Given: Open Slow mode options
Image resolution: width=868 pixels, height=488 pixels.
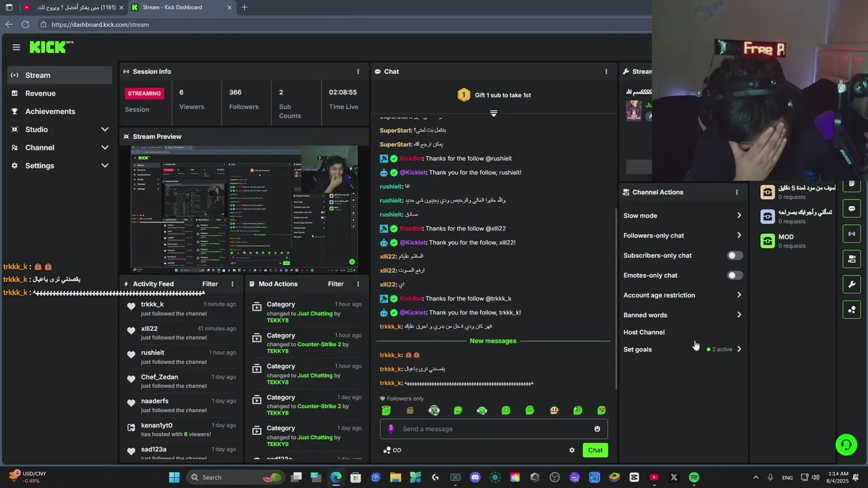Looking at the screenshot, I should (x=682, y=216).
